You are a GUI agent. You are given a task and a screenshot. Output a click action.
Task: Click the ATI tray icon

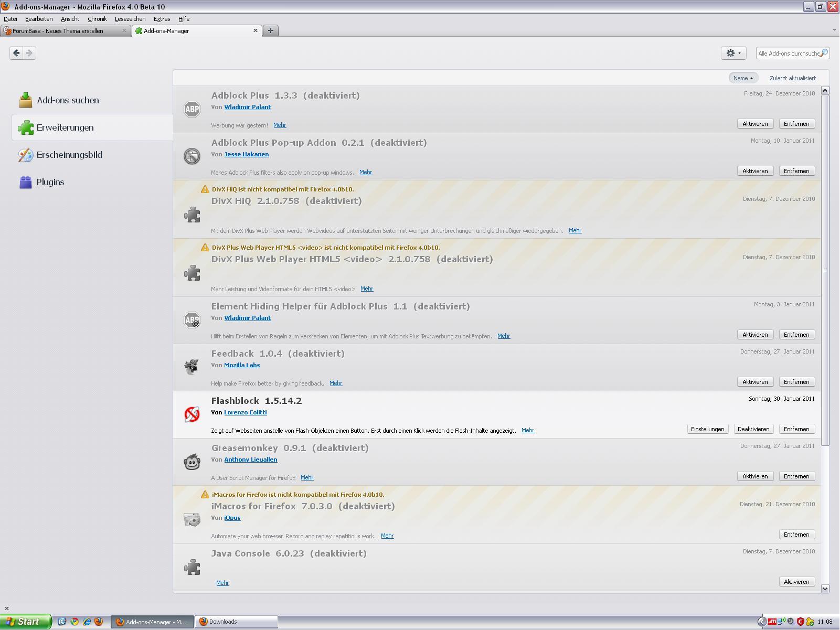pos(772,622)
